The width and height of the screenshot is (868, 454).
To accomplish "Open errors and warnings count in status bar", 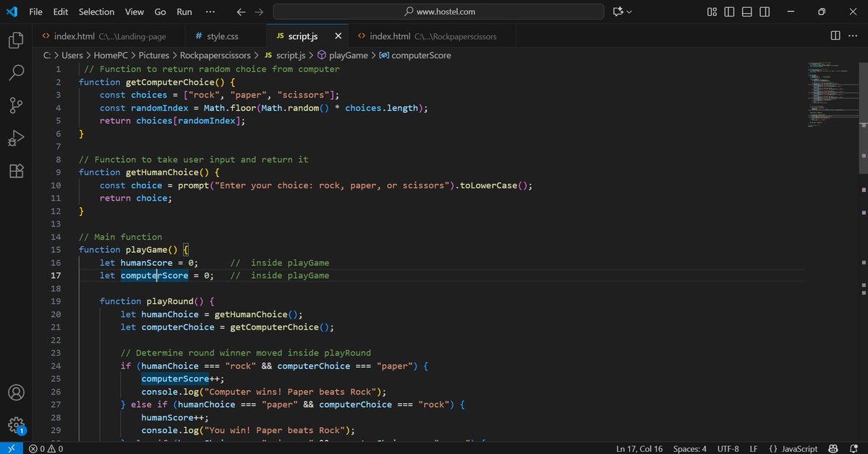I will (46, 449).
